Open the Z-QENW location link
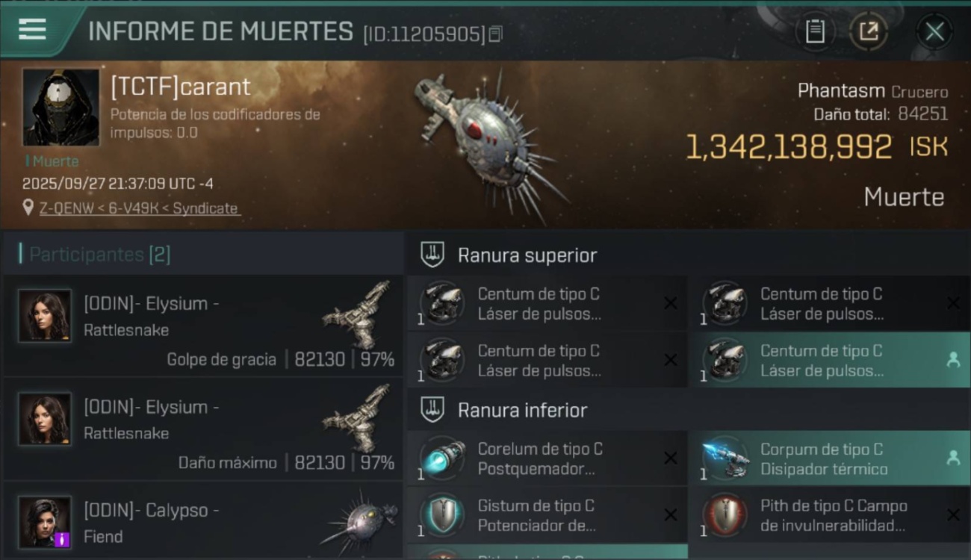The height and width of the screenshot is (560, 971). pyautogui.click(x=139, y=208)
